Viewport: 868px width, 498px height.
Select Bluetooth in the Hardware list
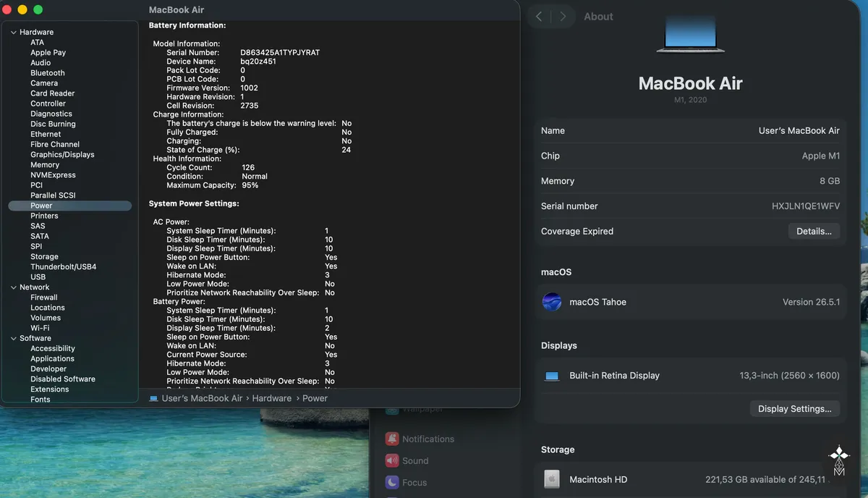48,72
